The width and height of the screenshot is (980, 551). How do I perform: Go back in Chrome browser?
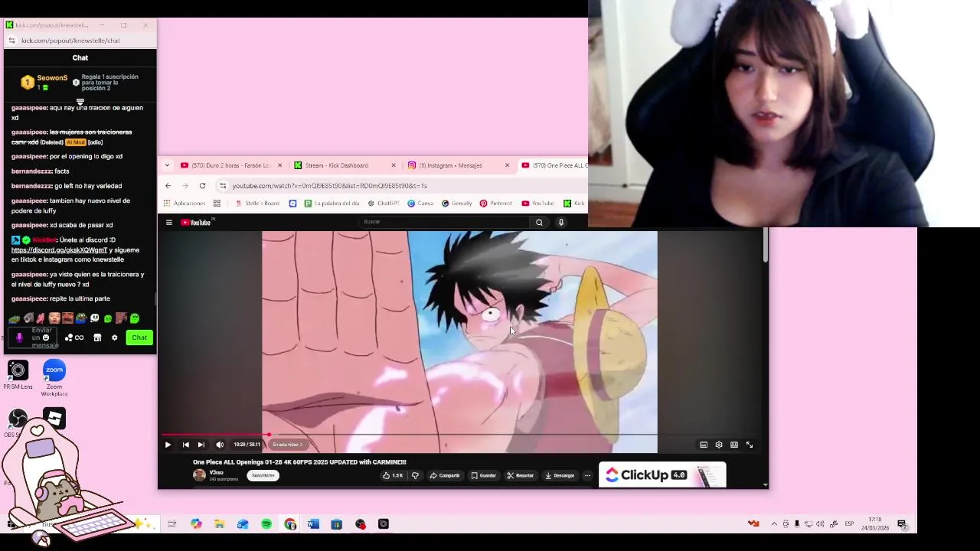(x=168, y=186)
